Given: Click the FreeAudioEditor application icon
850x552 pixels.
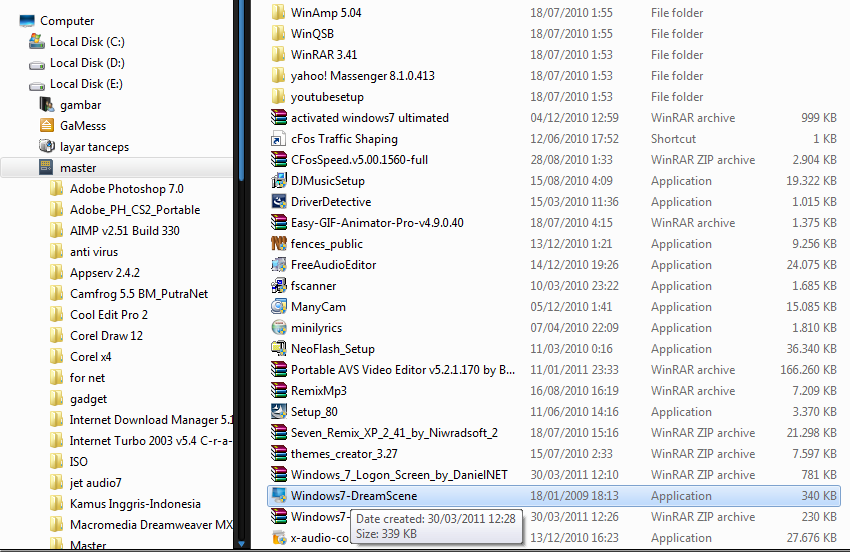Looking at the screenshot, I should [279, 265].
